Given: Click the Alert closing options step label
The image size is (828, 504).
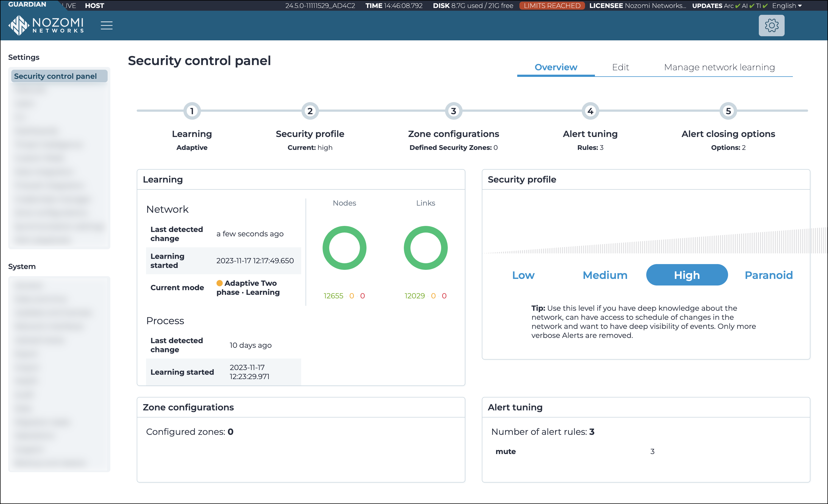Looking at the screenshot, I should [x=728, y=134].
